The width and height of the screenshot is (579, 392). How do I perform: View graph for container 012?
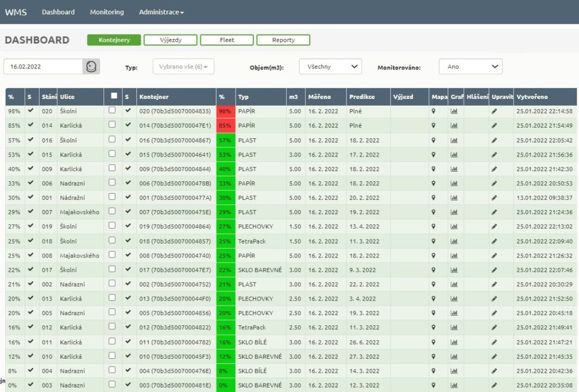click(454, 328)
